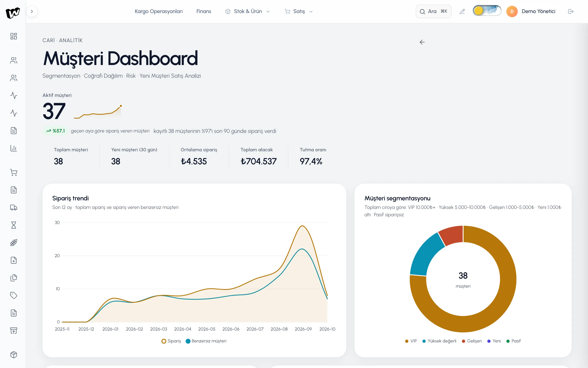The height and width of the screenshot is (368, 588).
Task: Expand the Stok & Ürün dropdown menu
Action: 247,11
